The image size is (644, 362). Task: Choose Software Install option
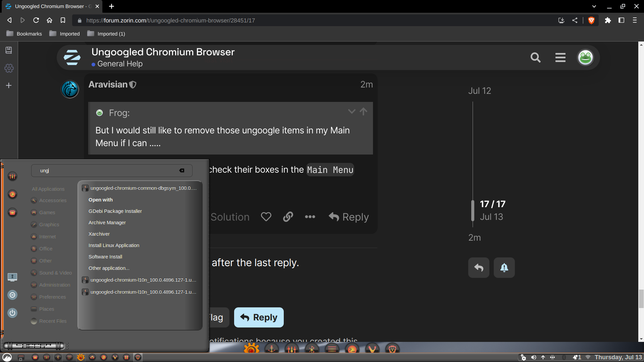pos(105,257)
